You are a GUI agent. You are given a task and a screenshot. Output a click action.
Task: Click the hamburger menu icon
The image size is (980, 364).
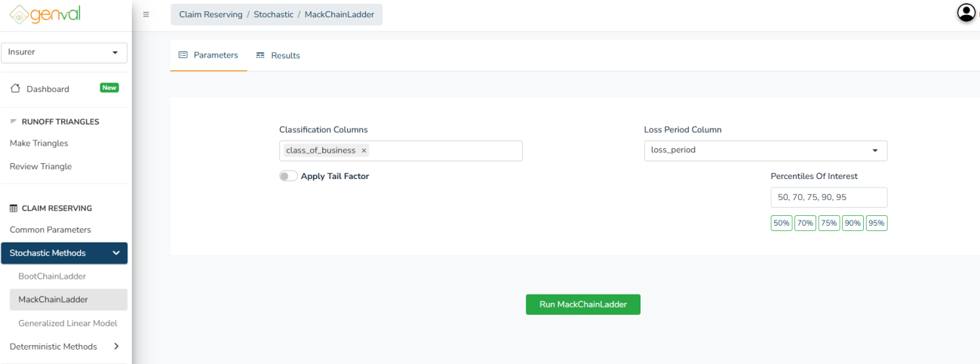point(146,14)
